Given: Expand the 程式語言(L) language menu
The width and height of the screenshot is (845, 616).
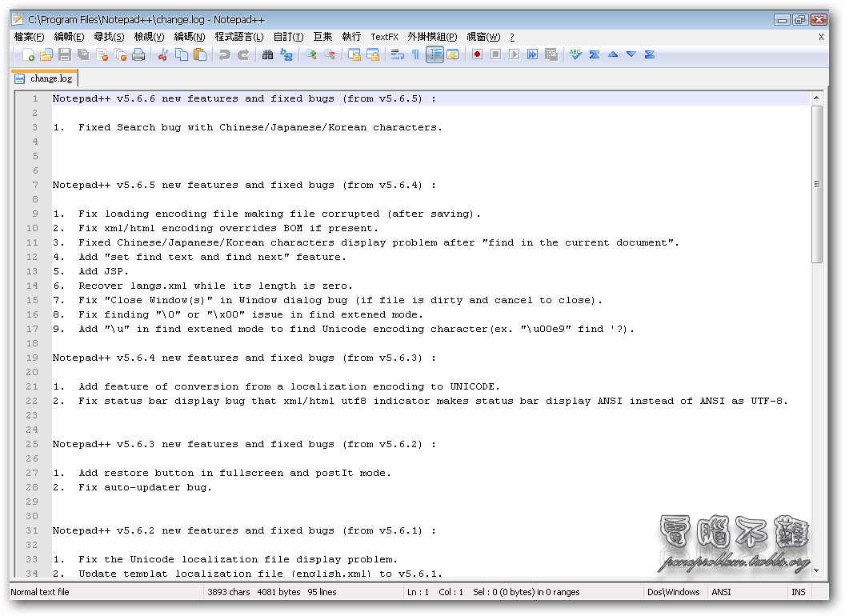Looking at the screenshot, I should point(239,37).
